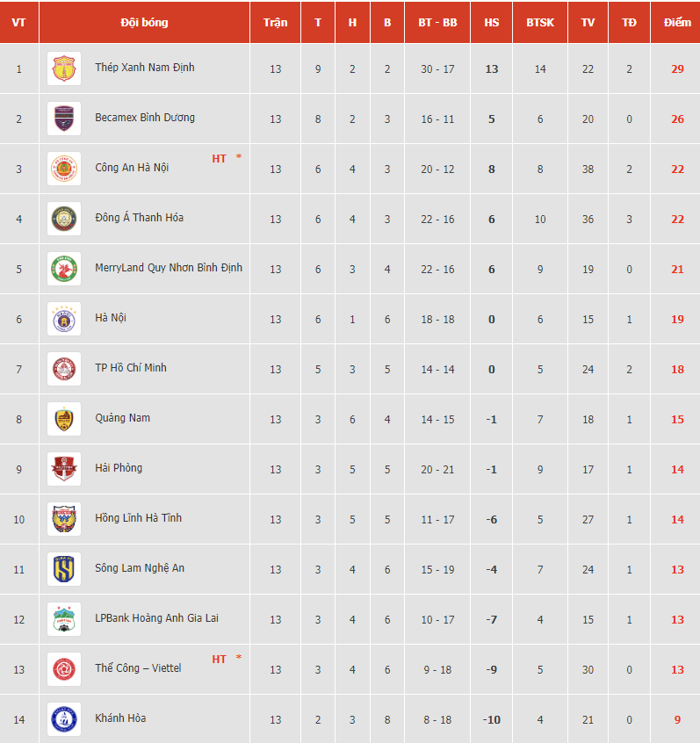Open the MerryLand Quy Nhơn Bình Định team link
The height and width of the screenshot is (743, 700).
(169, 268)
